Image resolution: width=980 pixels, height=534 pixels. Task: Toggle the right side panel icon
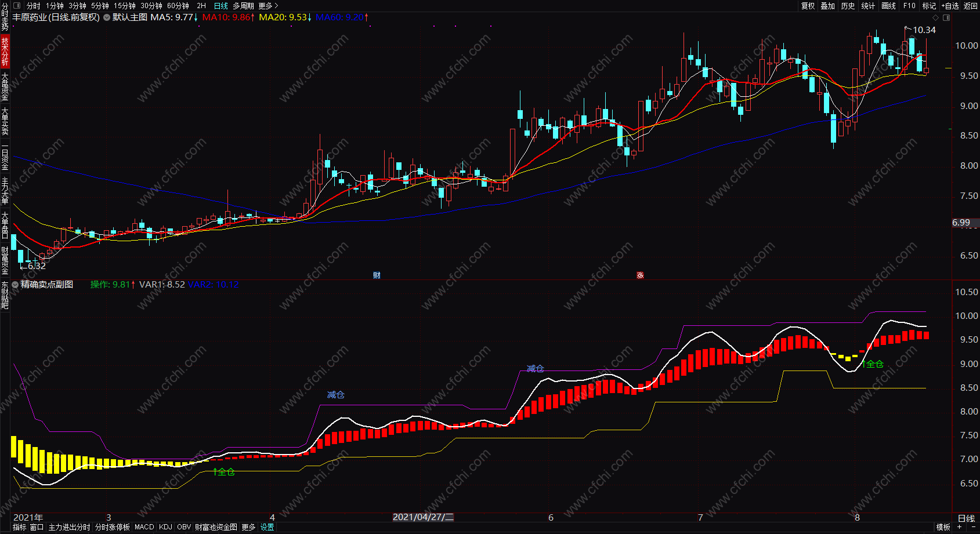pyautogui.click(x=946, y=17)
